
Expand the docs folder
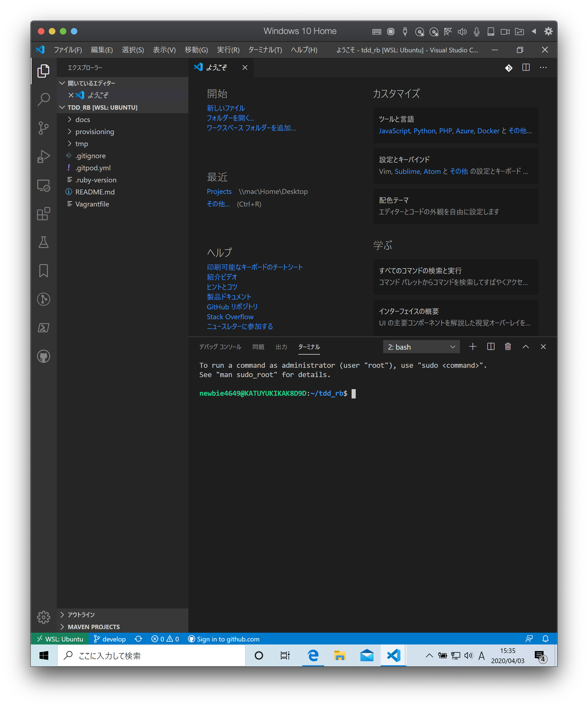pos(83,120)
